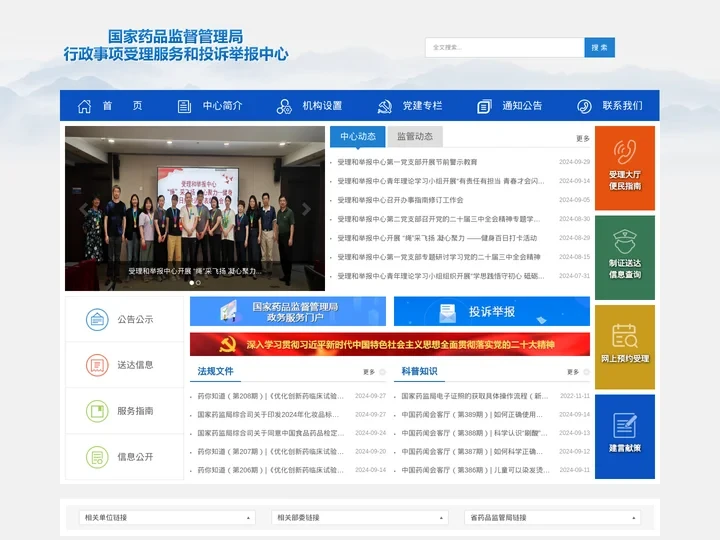Image resolution: width=720 pixels, height=540 pixels.
Task: Expand the 相关部委链接 dropdown
Action: point(360,518)
